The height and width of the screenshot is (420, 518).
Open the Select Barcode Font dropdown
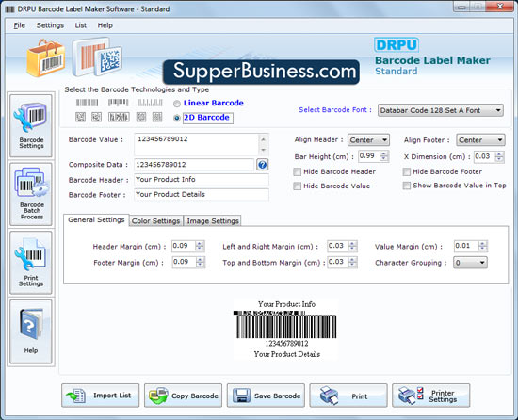click(x=441, y=110)
